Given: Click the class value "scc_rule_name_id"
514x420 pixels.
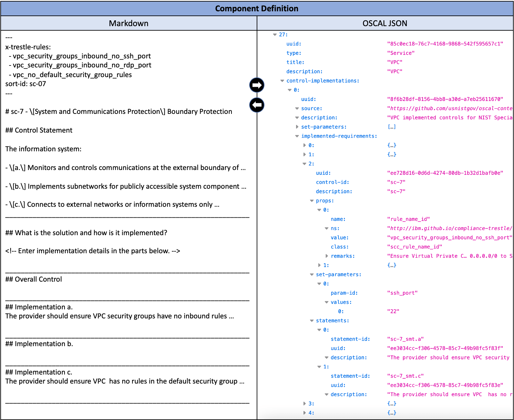Looking at the screenshot, I should tap(415, 247).
